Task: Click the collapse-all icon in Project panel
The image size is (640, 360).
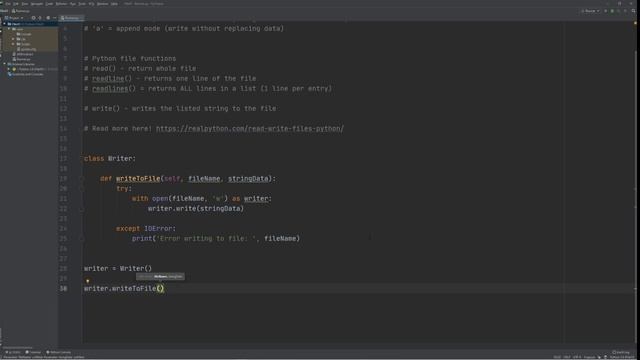Action: 40,18
